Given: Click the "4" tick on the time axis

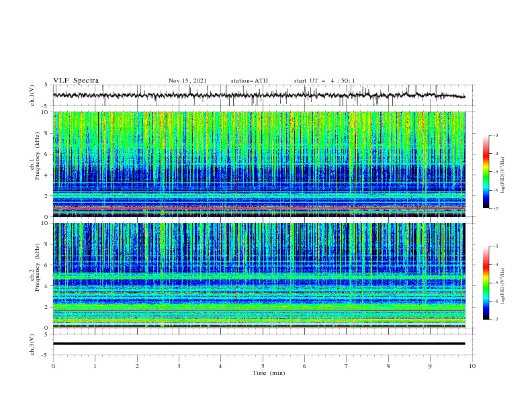Looking at the screenshot, I should [220, 366].
